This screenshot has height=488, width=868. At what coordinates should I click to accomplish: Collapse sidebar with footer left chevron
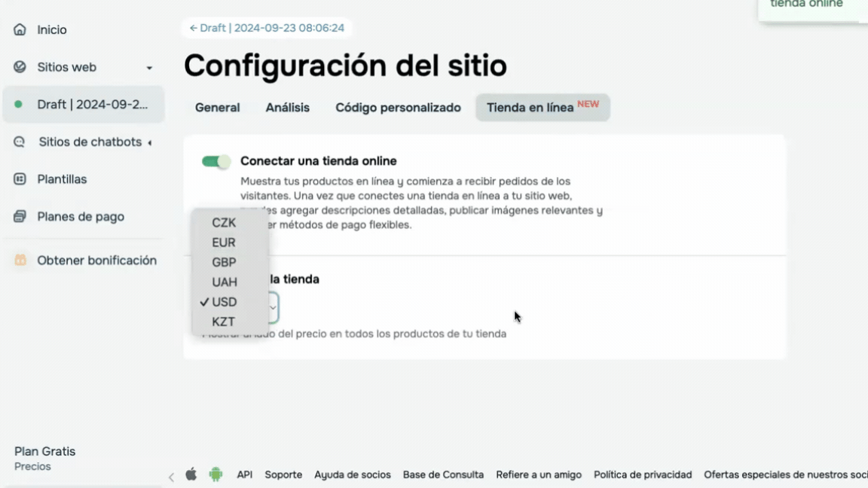[x=171, y=476]
